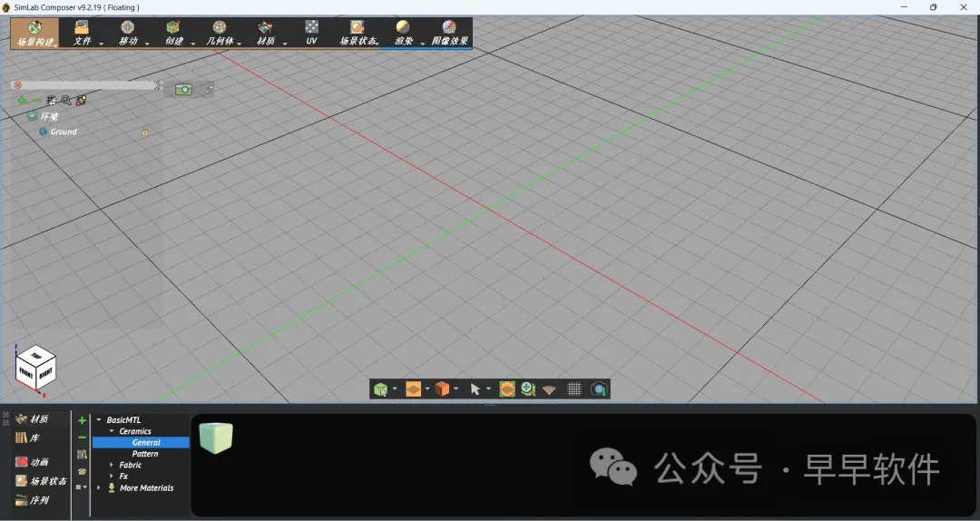Expand the Fx tree node
Image resolution: width=980 pixels, height=521 pixels.
tap(112, 476)
